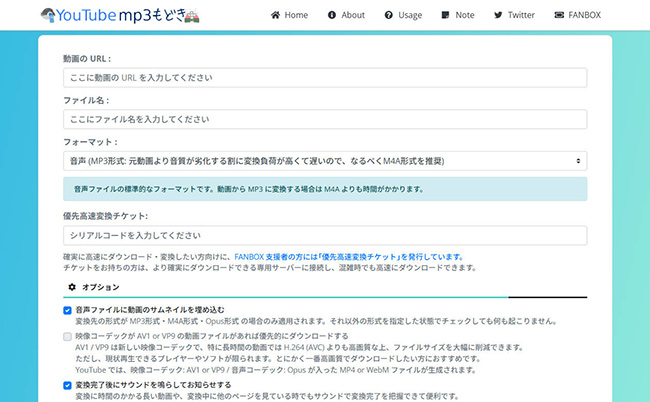Click the FANBOX ticket icon
650x402 pixels.
coord(559,15)
